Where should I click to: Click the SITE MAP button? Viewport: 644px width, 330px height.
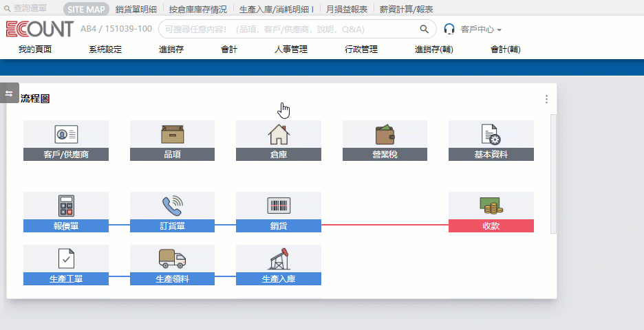tap(86, 10)
